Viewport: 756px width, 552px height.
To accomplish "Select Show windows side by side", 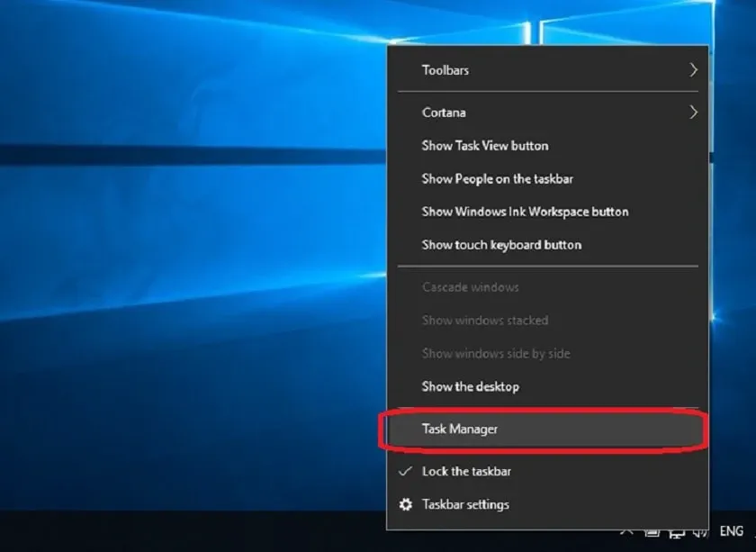I will click(495, 353).
